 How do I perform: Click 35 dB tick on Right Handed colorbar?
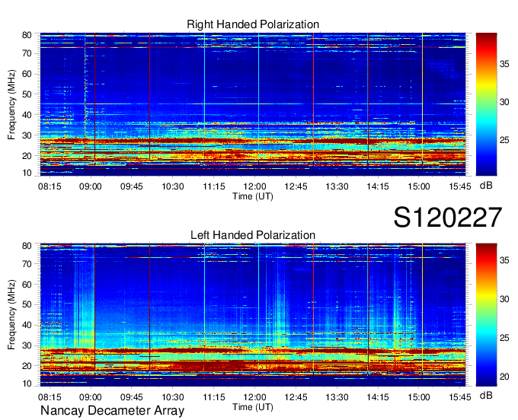point(504,64)
